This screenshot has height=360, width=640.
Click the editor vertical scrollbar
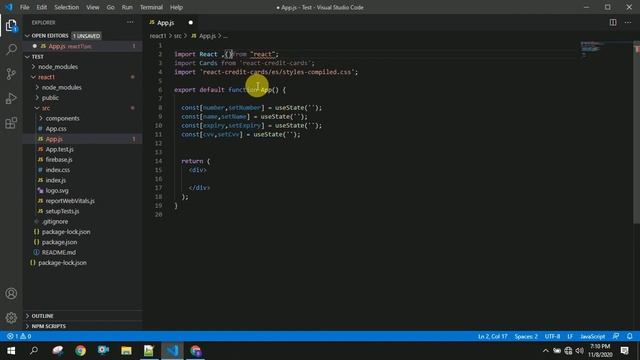pyautogui.click(x=636, y=133)
